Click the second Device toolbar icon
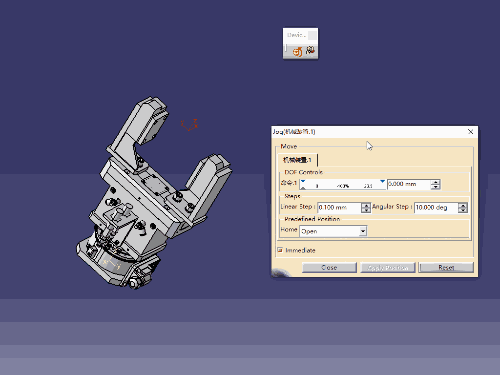The width and height of the screenshot is (500, 375). coord(311,50)
